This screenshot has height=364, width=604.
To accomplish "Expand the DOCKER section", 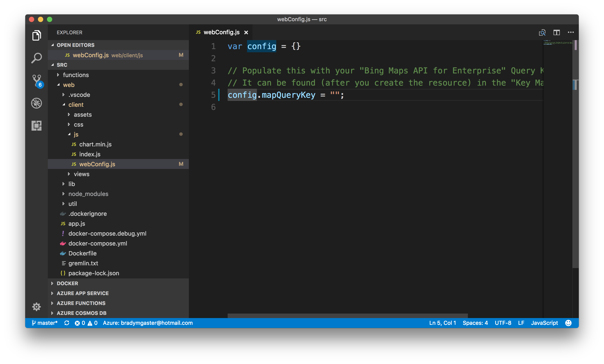I will (x=67, y=283).
